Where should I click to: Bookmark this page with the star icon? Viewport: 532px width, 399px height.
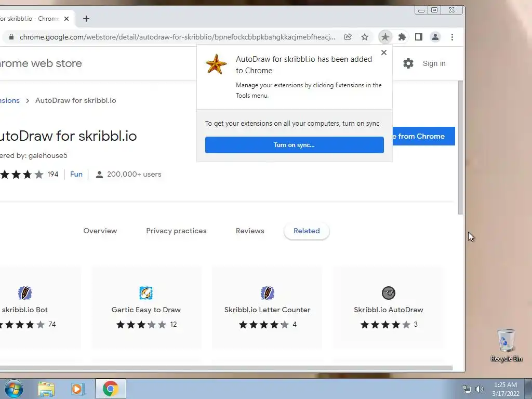[364, 37]
